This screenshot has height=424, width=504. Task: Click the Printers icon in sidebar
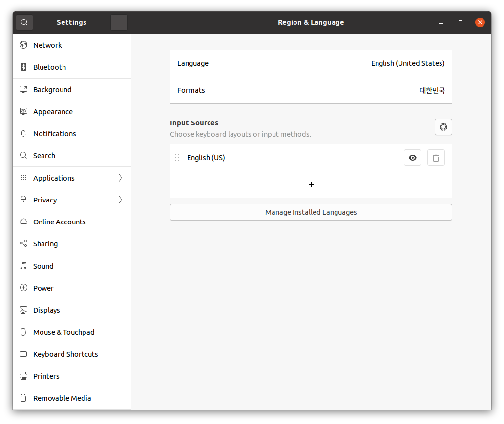pos(23,376)
